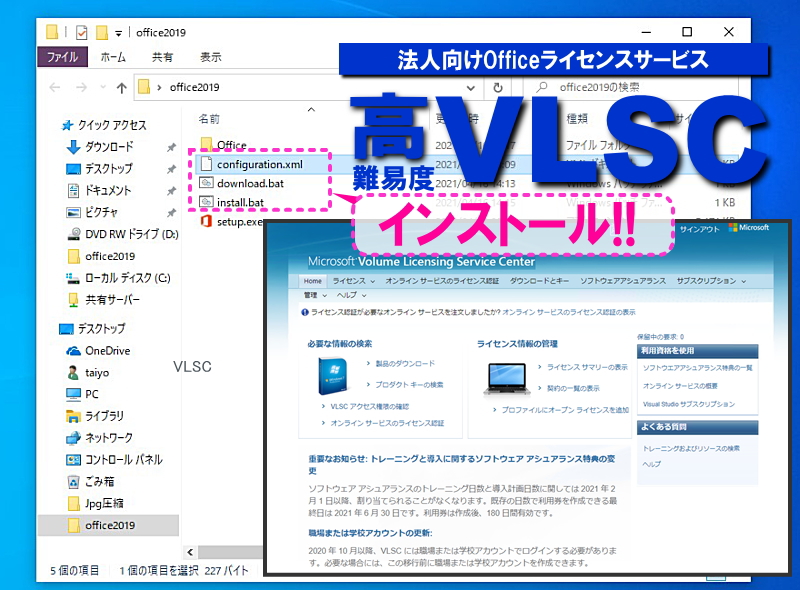Switch to the ホーム ribbon tab
Image resolution: width=800 pixels, height=590 pixels.
coord(113,57)
